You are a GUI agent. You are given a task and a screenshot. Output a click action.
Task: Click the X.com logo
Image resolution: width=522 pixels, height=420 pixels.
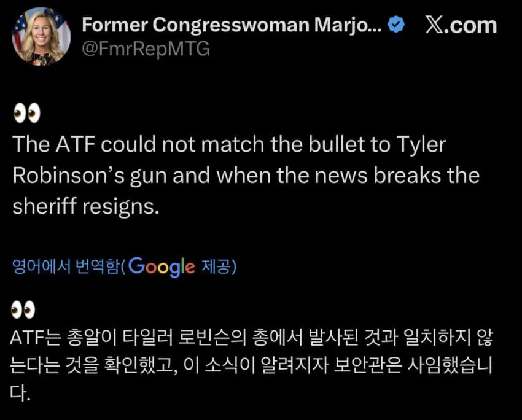(461, 25)
